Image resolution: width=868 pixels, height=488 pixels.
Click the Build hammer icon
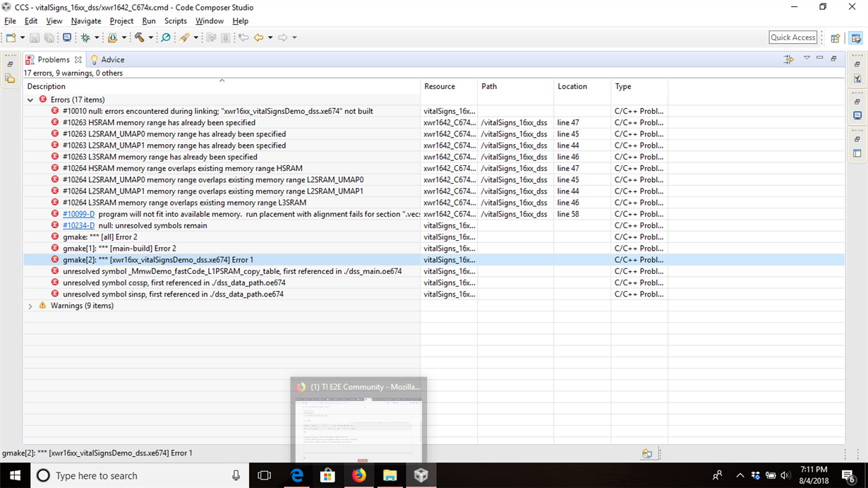click(x=140, y=37)
